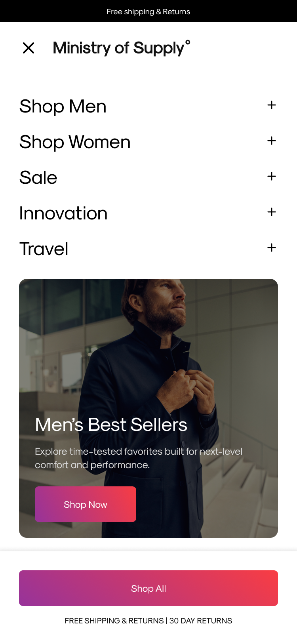Tap the plus icon beside Travel
Image resolution: width=297 pixels, height=644 pixels.
272,248
